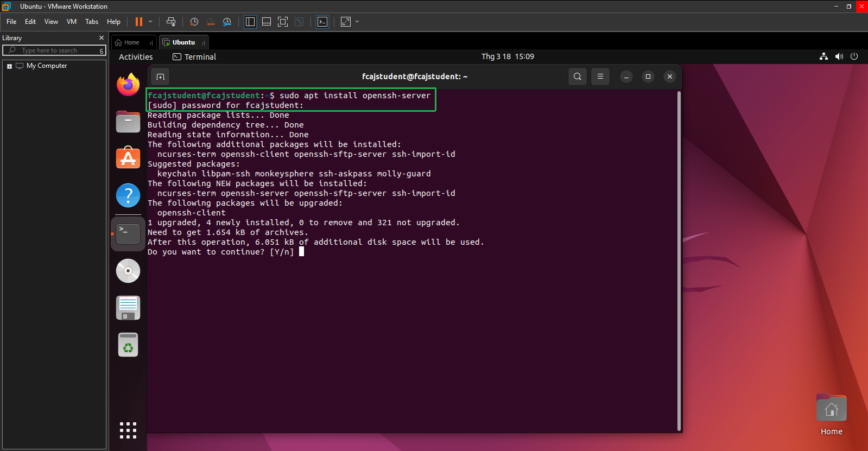Open the Terminal app menu in top bar
Image resolution: width=868 pixels, height=451 pixels.
tap(194, 57)
